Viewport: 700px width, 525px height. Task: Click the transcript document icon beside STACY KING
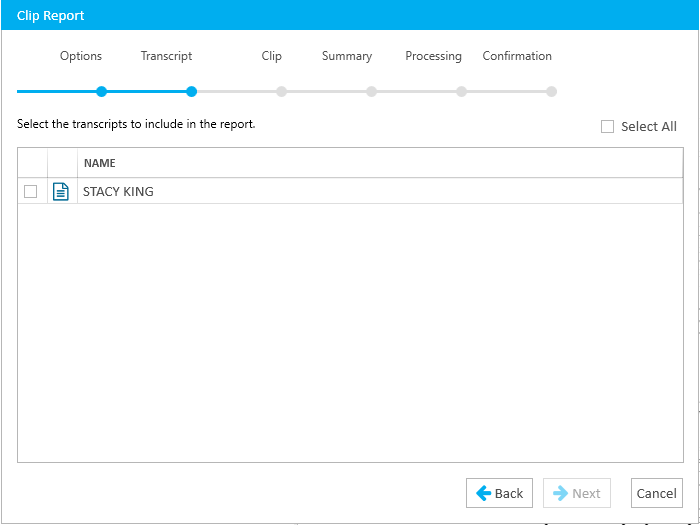61,192
